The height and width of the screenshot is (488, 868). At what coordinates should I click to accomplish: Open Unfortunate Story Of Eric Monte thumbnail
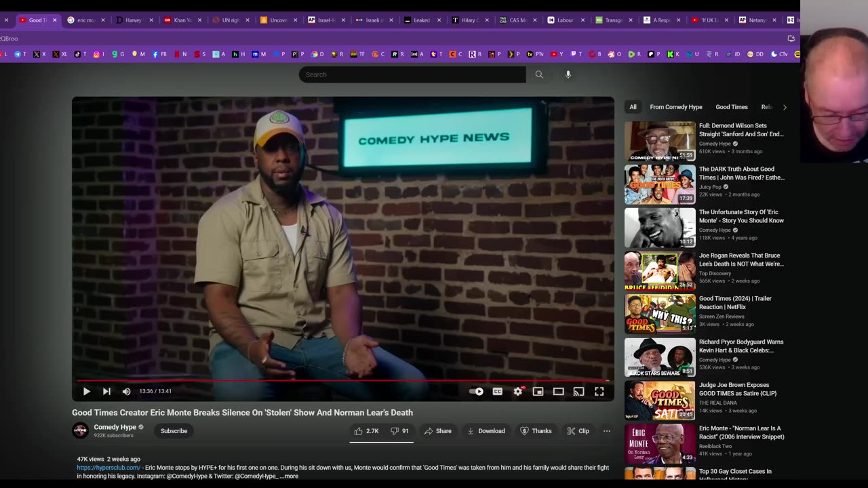pyautogui.click(x=660, y=228)
